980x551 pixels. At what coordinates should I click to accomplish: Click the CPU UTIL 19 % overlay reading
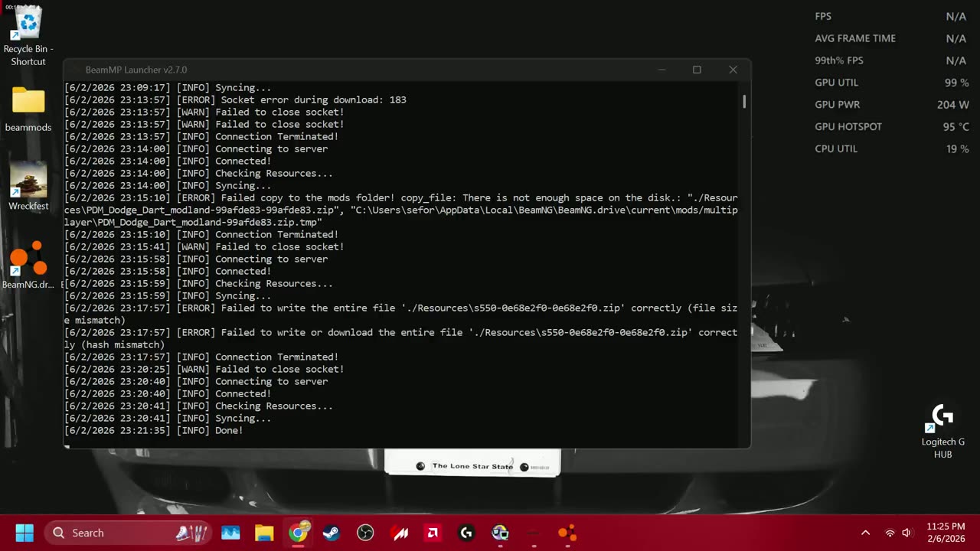tap(892, 148)
